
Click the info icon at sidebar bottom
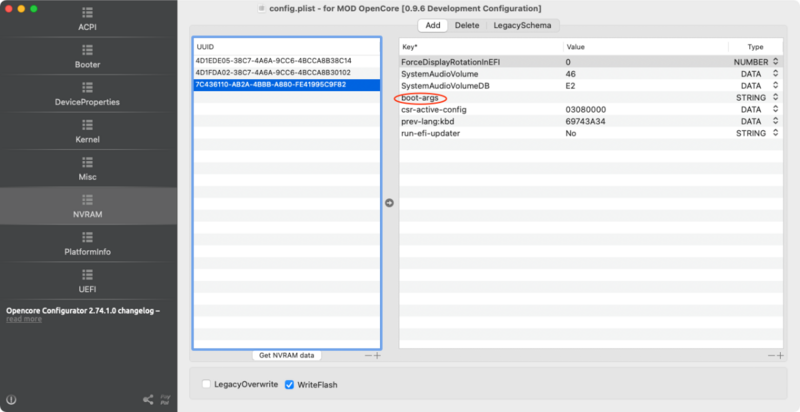11,400
